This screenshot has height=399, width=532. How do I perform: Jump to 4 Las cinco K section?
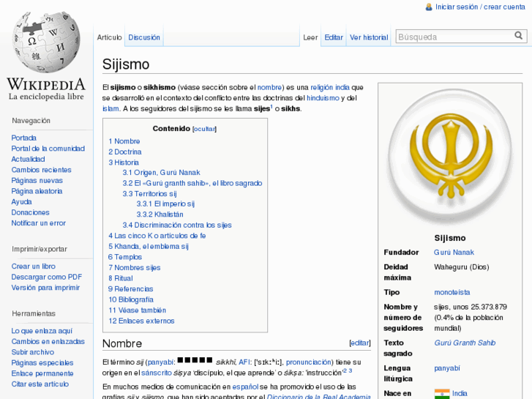(157, 236)
